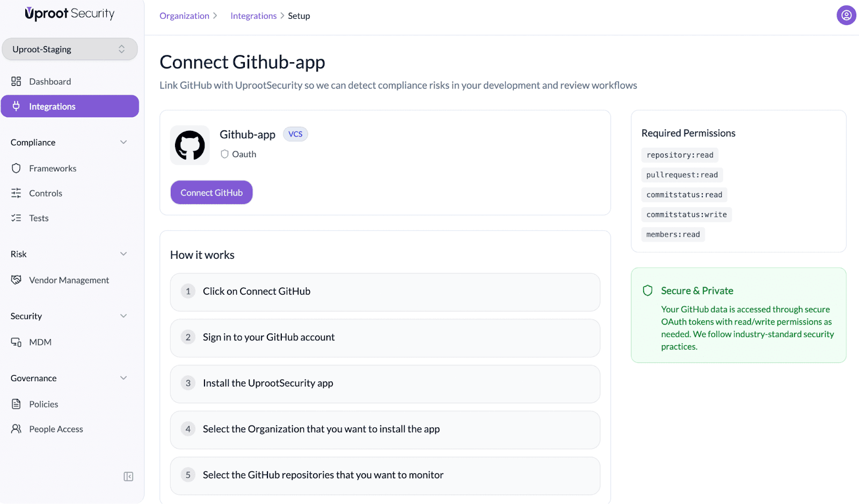This screenshot has width=859, height=504.
Task: Click the Vendor Management handshake icon
Action: tap(16, 280)
